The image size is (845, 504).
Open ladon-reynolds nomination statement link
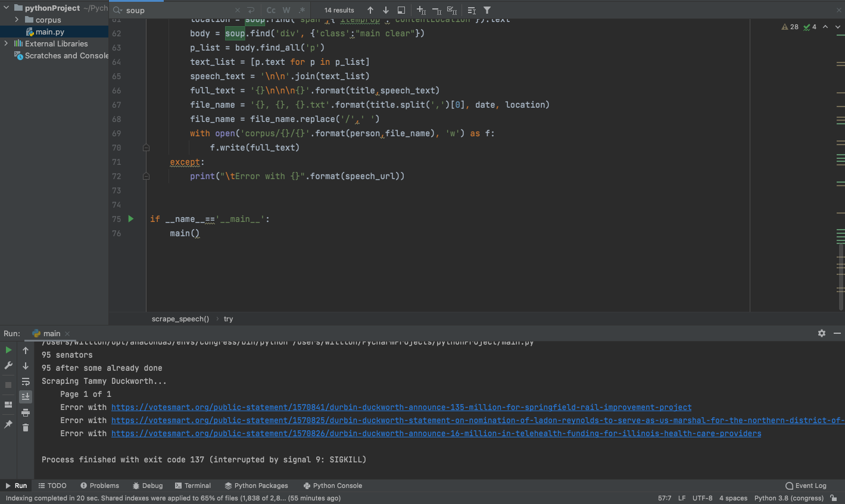pyautogui.click(x=478, y=421)
